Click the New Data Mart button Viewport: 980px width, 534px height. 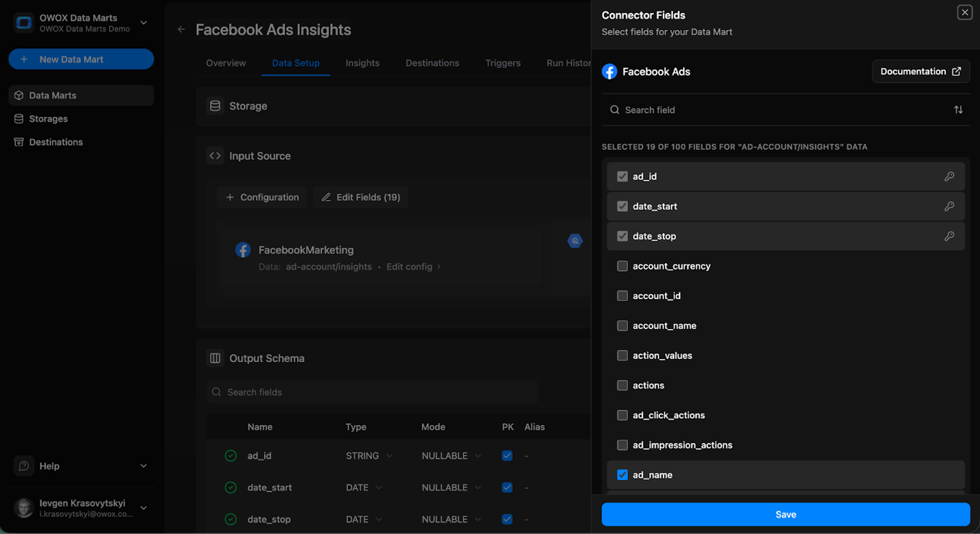coord(81,59)
